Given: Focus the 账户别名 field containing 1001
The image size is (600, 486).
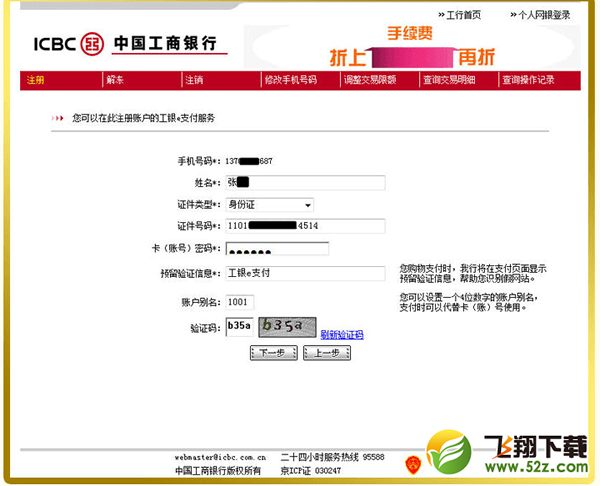Looking at the screenshot, I should pyautogui.click(x=240, y=302).
